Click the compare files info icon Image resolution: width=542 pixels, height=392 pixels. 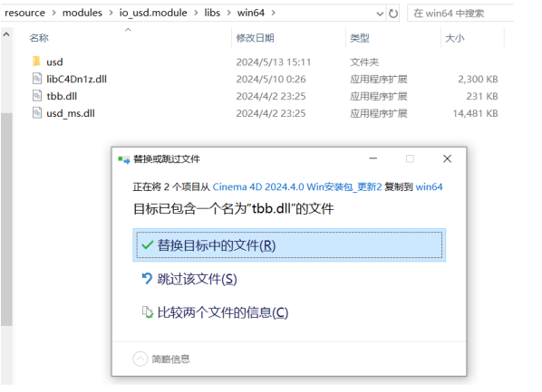coord(147,312)
